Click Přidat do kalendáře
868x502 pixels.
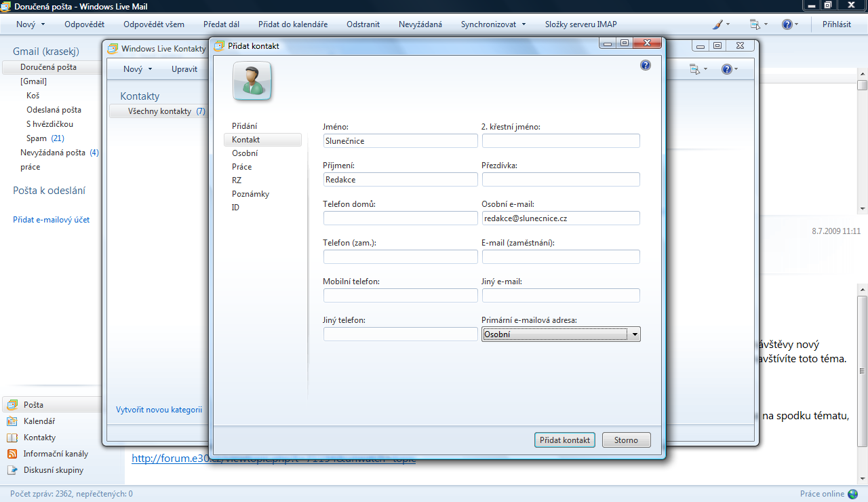tap(293, 24)
